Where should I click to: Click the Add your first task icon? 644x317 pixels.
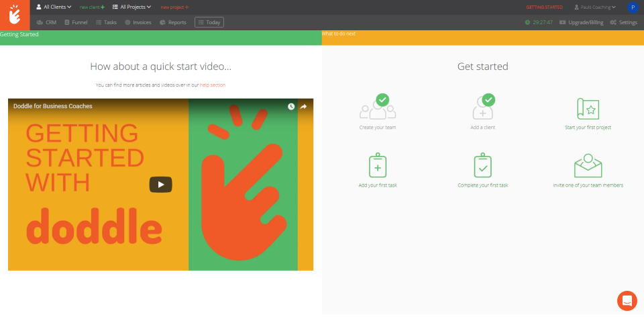click(378, 165)
